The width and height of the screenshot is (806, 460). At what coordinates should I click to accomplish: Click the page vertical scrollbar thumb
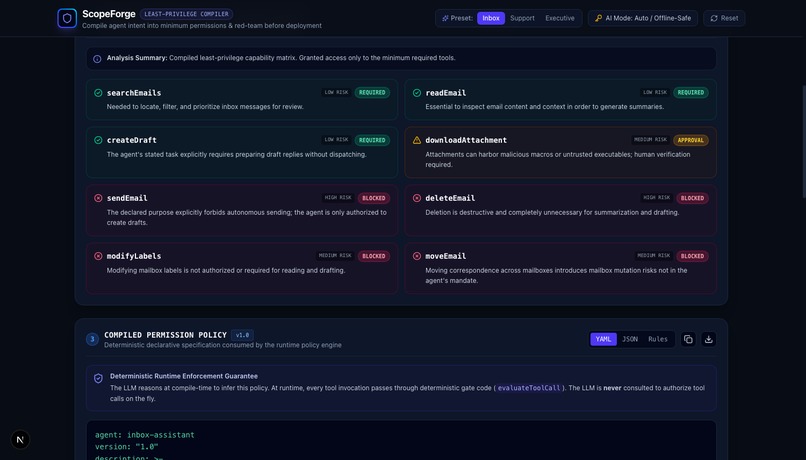pyautogui.click(x=803, y=141)
